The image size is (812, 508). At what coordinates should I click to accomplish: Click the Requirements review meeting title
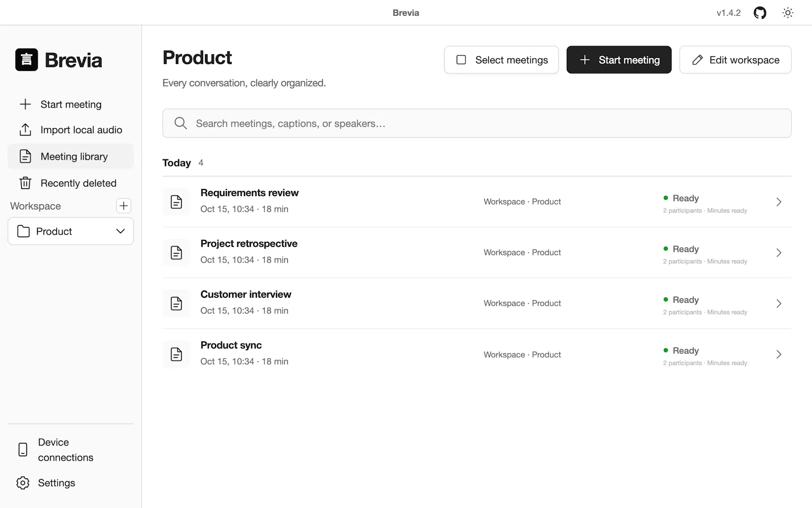[249, 193]
